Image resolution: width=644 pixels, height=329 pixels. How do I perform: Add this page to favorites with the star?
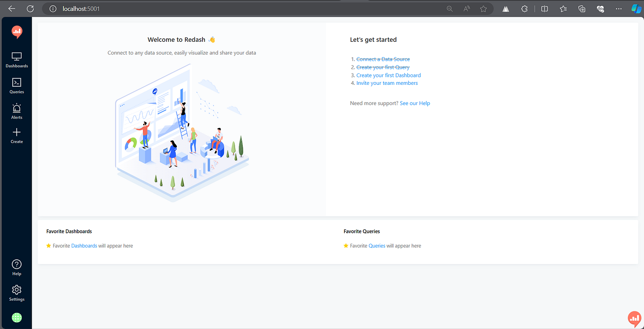point(483,8)
